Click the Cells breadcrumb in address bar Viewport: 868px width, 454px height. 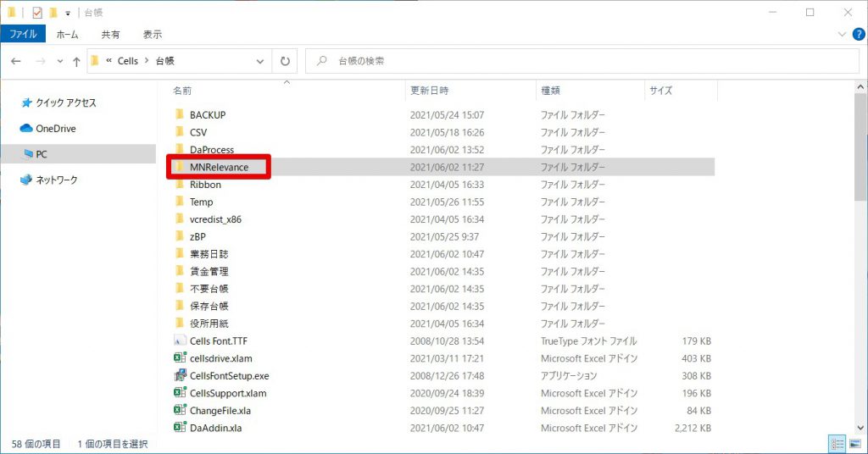point(128,61)
